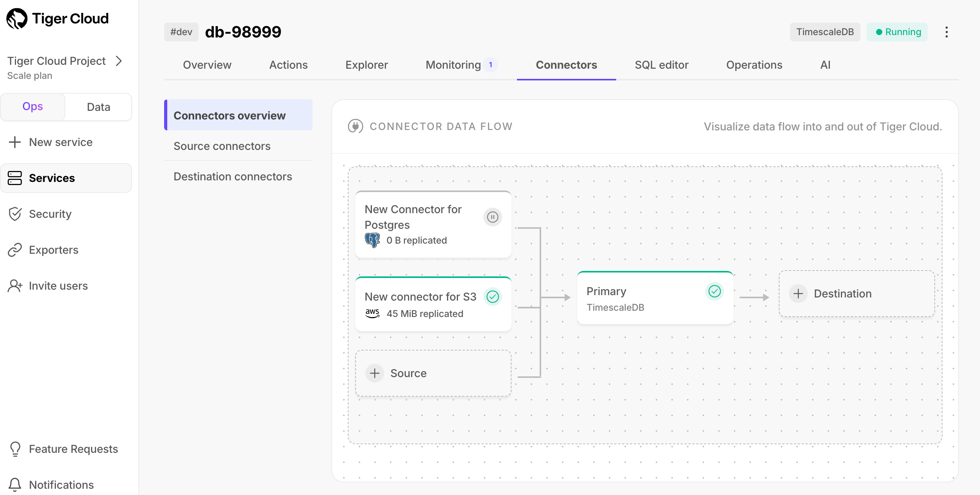Click the Feature Requests lightbulb icon
Viewport: 980px width, 495px height.
(15, 449)
